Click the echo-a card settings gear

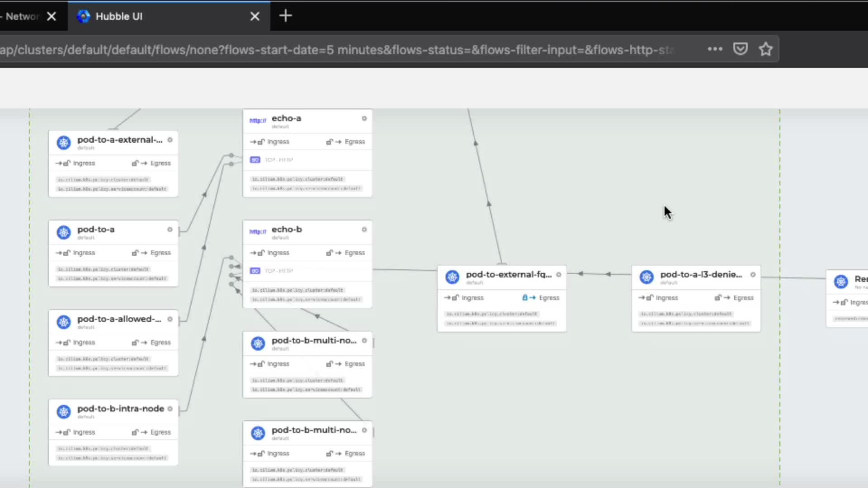pyautogui.click(x=364, y=118)
